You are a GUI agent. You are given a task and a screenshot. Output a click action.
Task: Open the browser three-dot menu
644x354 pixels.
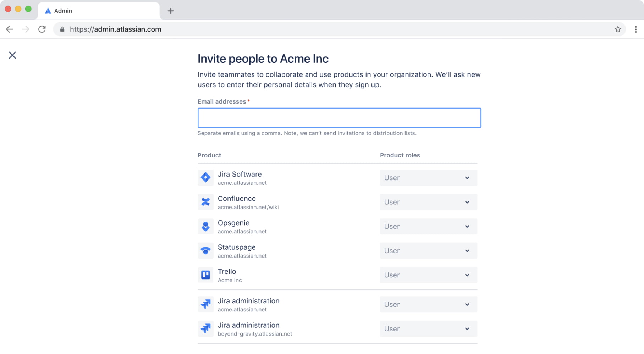(635, 29)
